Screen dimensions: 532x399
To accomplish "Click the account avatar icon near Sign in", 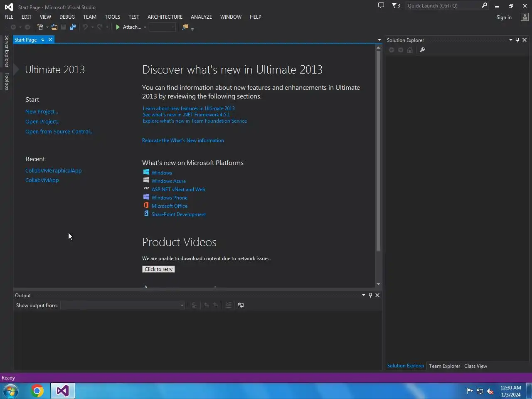I will point(525,17).
